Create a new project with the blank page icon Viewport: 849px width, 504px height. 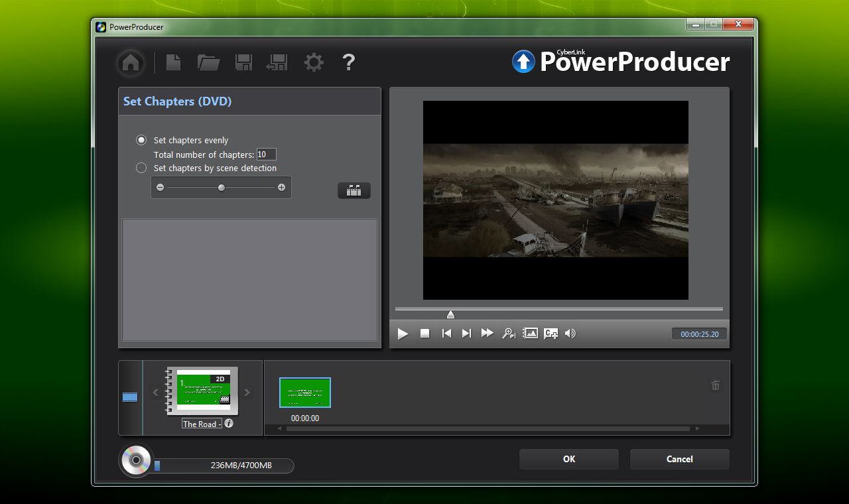click(173, 62)
